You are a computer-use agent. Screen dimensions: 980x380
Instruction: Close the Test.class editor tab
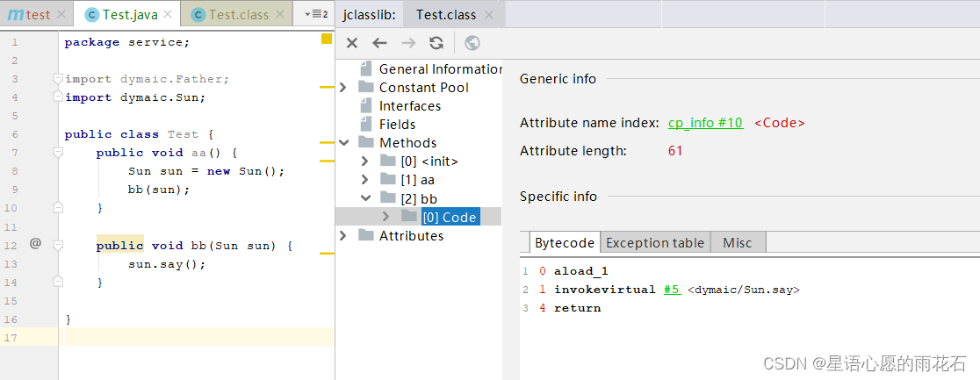[x=279, y=14]
